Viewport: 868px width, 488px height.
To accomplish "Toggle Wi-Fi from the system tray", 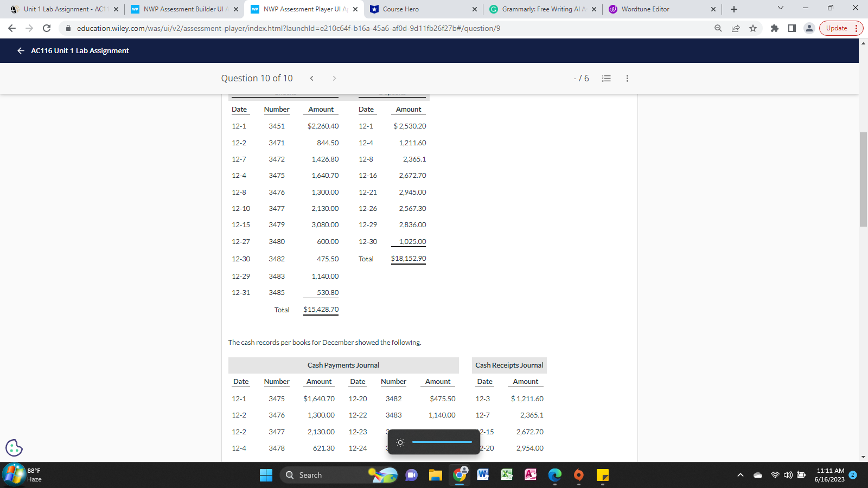I will click(774, 475).
